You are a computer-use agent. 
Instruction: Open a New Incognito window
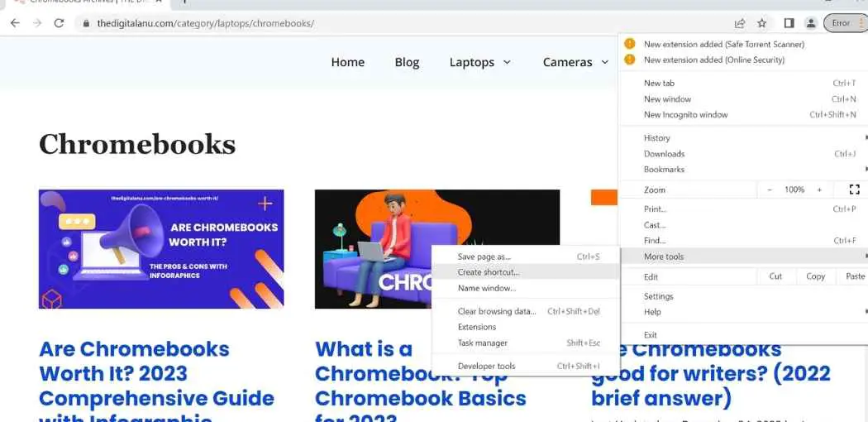click(x=743, y=115)
